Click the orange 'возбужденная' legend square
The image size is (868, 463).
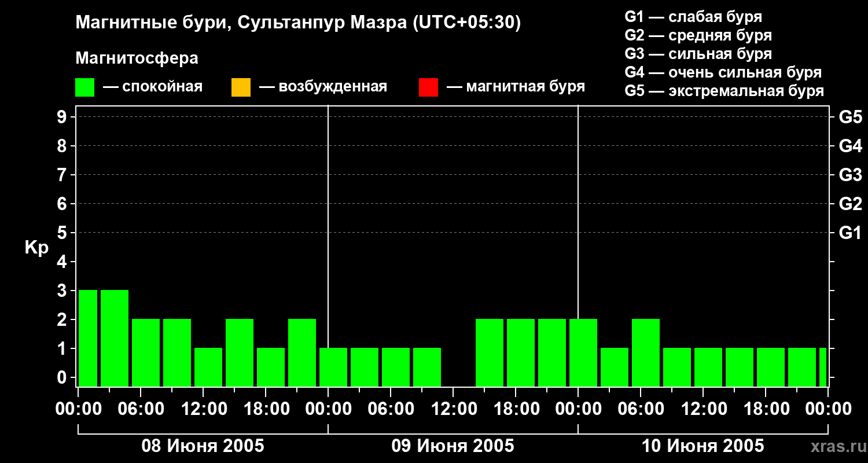coord(241,87)
